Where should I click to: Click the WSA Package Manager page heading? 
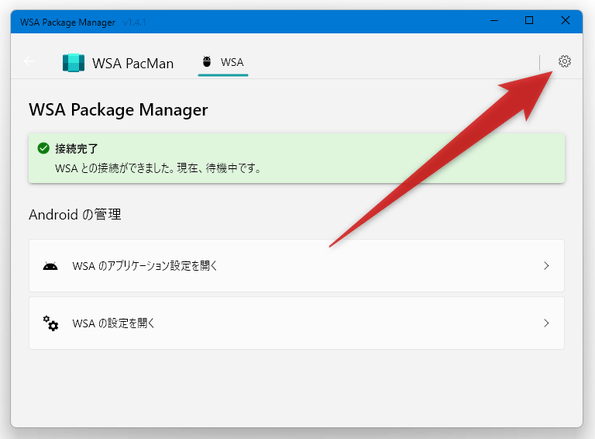click(x=118, y=110)
